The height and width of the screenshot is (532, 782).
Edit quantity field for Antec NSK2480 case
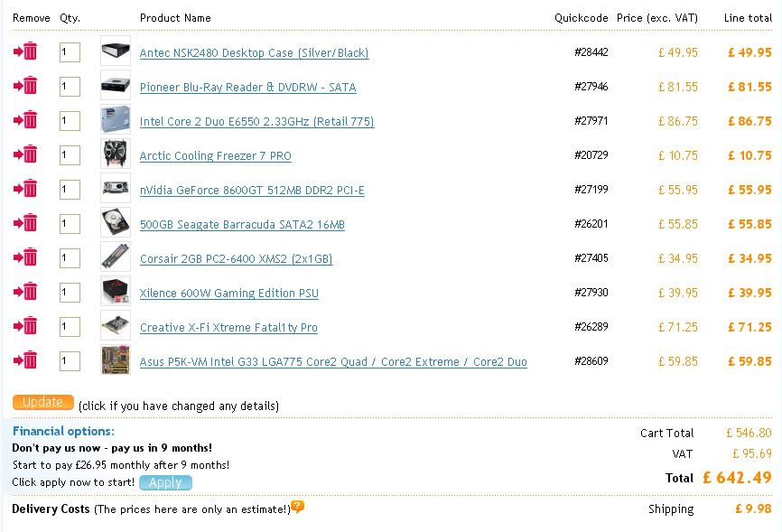[70, 51]
